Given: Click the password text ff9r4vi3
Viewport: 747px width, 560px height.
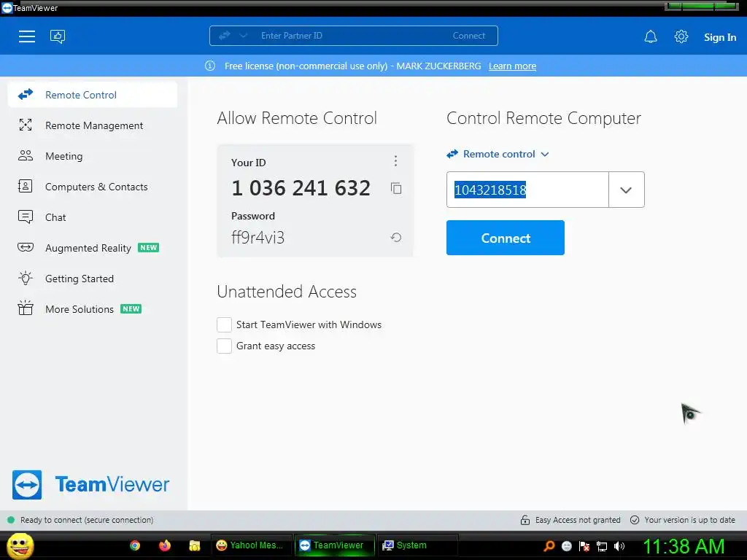Looking at the screenshot, I should coord(258,237).
